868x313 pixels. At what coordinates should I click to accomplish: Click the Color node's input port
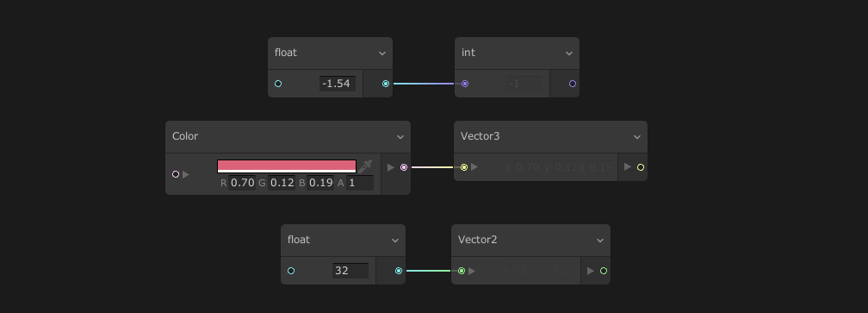176,174
